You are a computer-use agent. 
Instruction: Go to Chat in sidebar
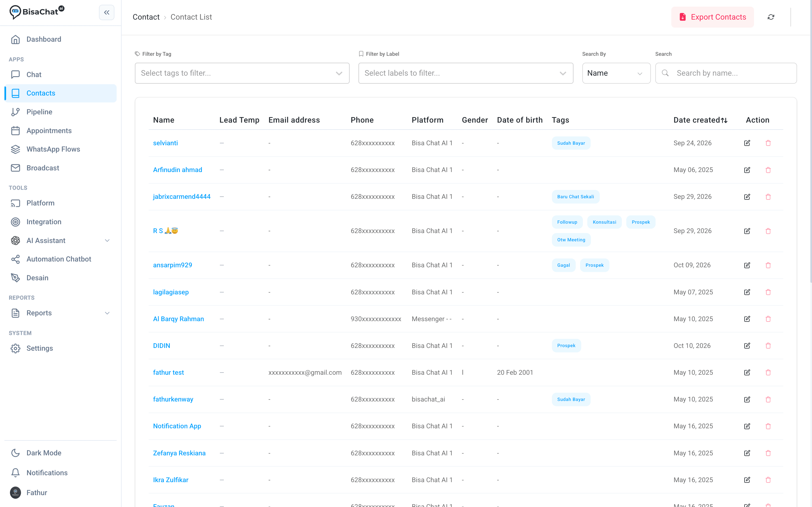tap(61, 75)
